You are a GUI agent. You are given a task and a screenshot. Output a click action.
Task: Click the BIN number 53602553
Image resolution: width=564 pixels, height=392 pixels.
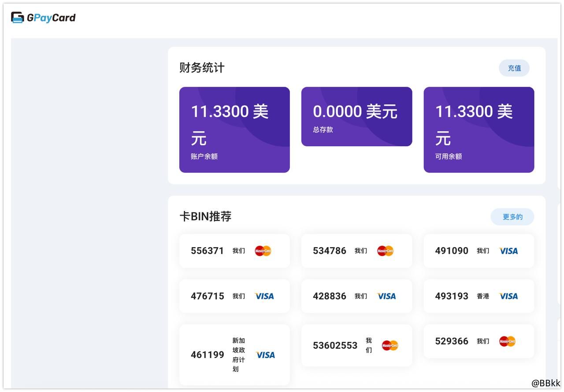click(x=335, y=346)
